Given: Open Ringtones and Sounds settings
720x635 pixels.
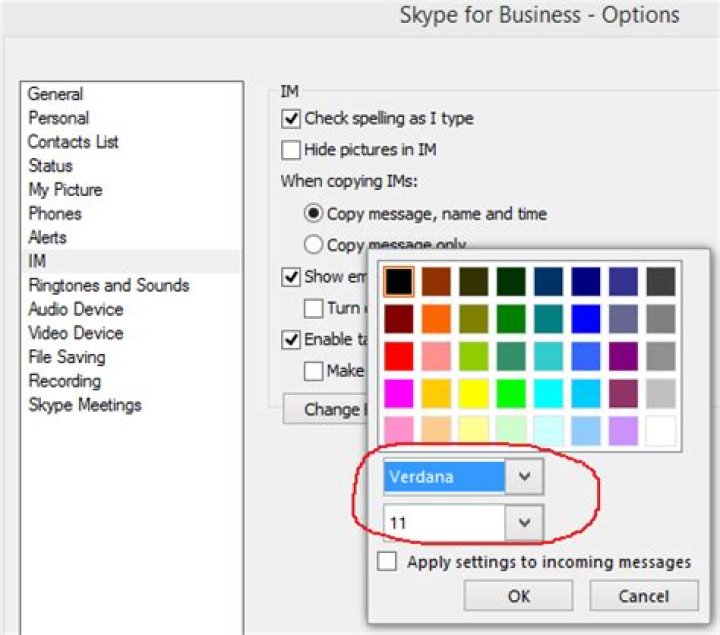Looking at the screenshot, I should pos(109,285).
